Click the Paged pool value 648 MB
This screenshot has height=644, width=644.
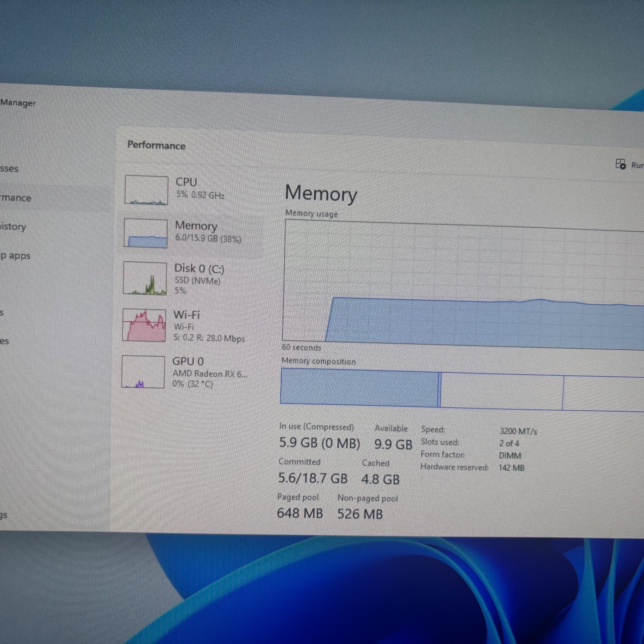pyautogui.click(x=300, y=513)
